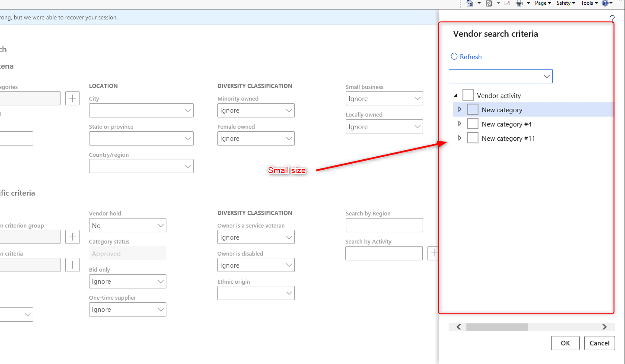This screenshot has height=364, width=625.
Task: Click the plus button beside Search by Activity
Action: (434, 253)
